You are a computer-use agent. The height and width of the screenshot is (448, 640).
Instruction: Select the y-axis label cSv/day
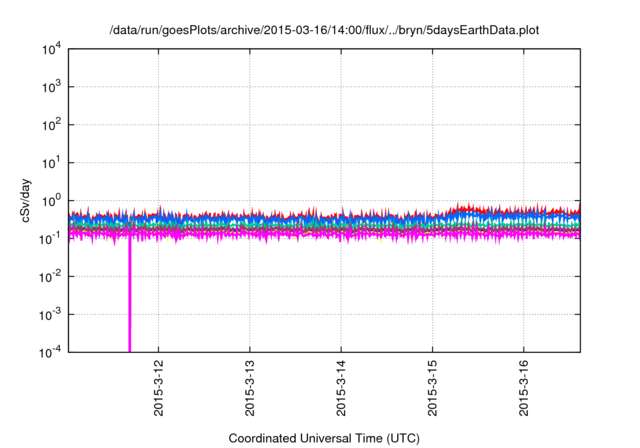coord(26,200)
